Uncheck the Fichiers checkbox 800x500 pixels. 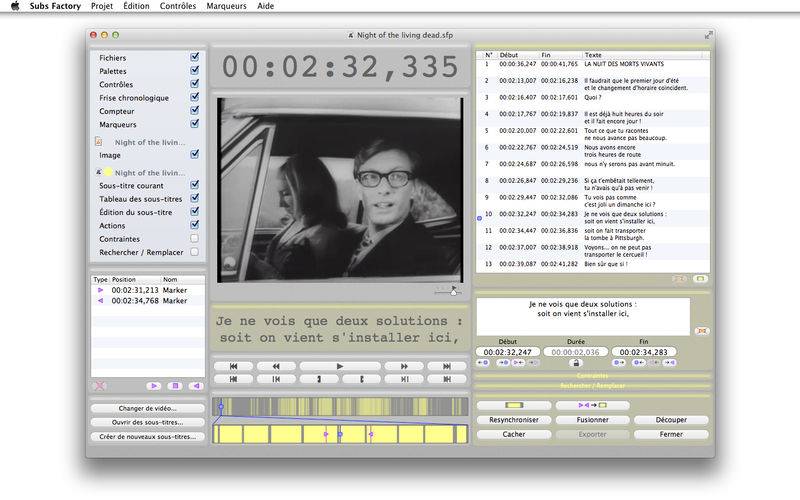coord(194,57)
